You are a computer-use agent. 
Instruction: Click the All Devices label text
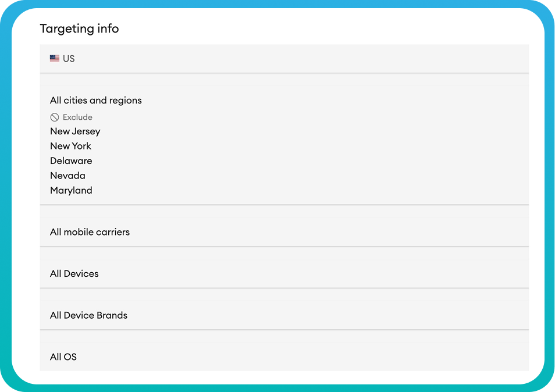pos(74,273)
